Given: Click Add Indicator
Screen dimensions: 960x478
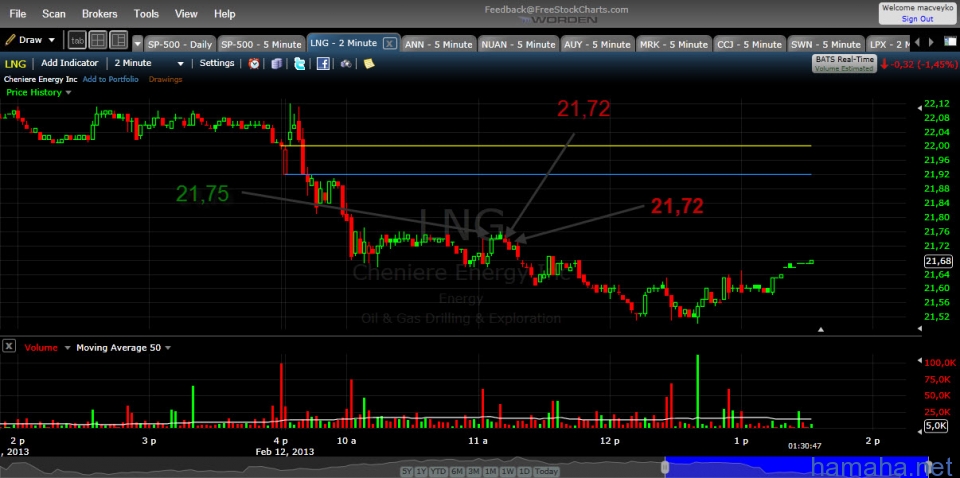Looking at the screenshot, I should point(70,63).
